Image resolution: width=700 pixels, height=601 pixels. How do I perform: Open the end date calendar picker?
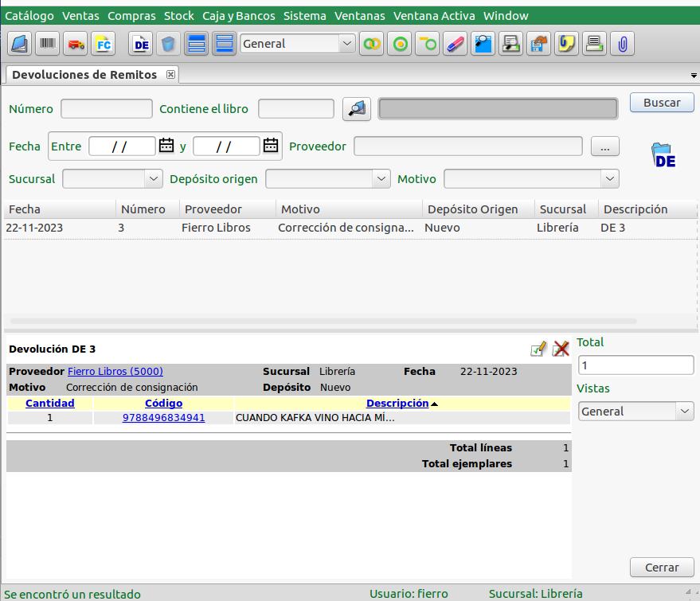[271, 146]
